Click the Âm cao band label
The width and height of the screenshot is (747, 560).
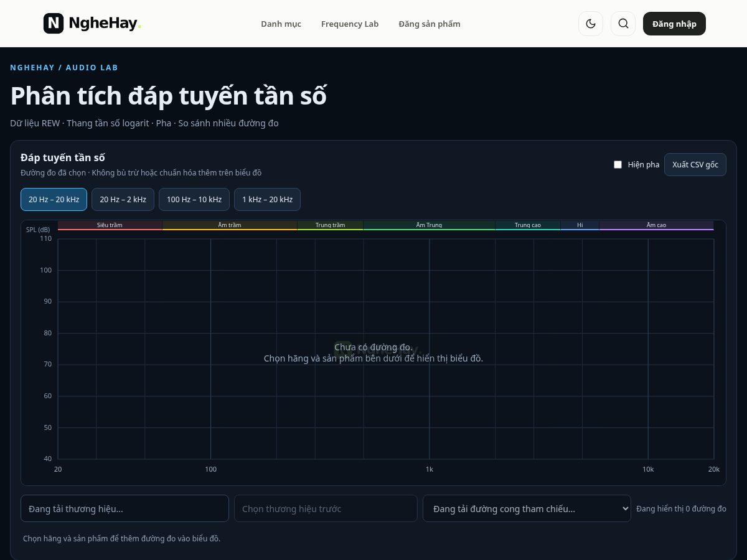click(656, 225)
